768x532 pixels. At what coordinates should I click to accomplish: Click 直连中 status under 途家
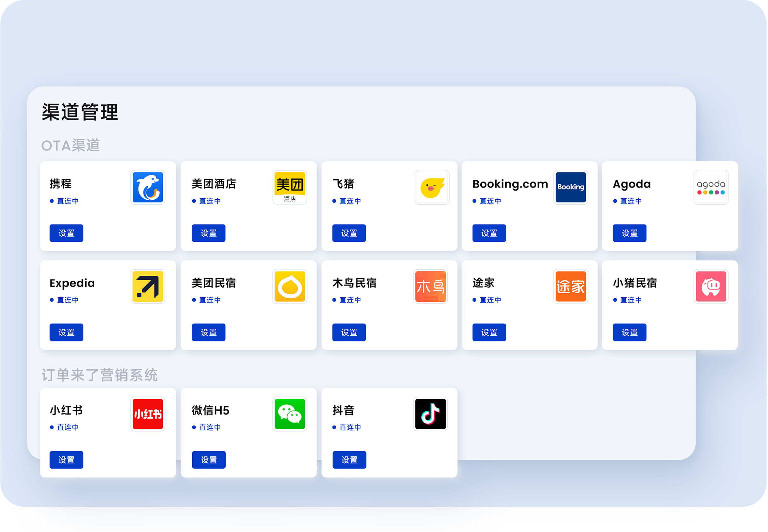coord(487,300)
